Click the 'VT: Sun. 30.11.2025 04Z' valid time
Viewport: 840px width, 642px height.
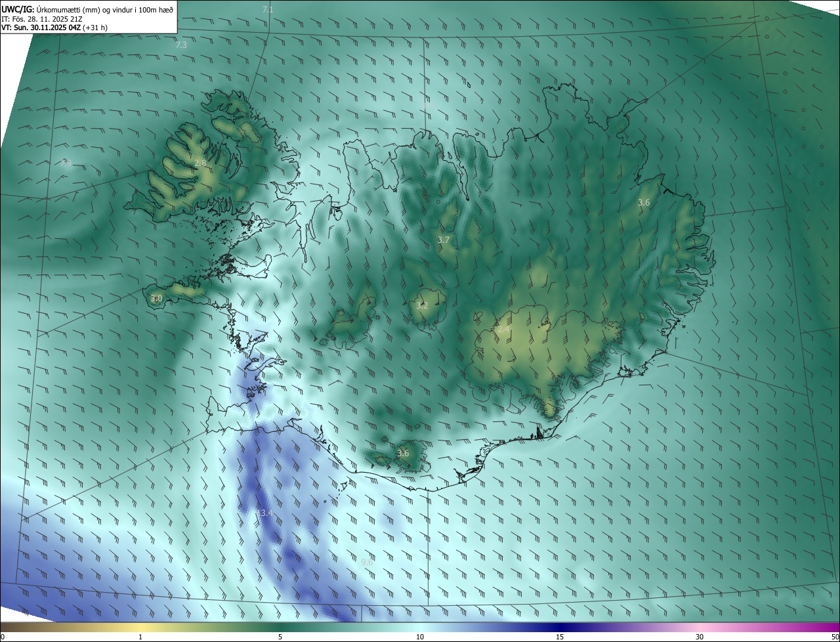coord(41,28)
